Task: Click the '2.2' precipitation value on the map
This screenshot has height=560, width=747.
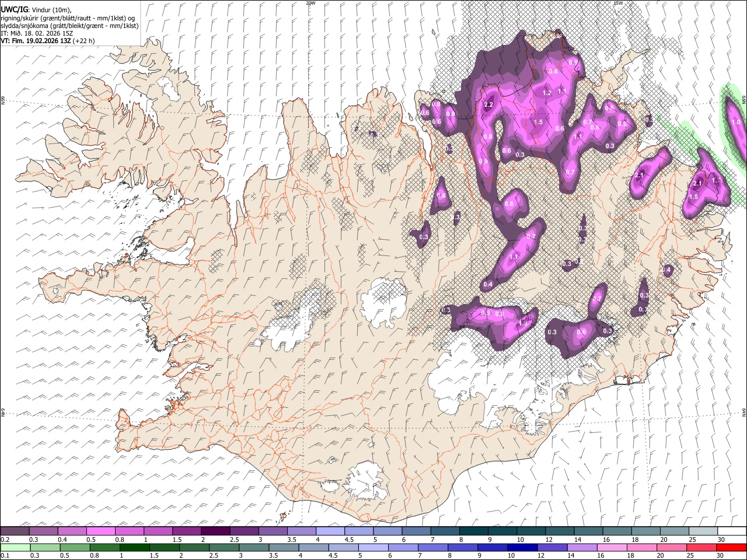Action: pyautogui.click(x=489, y=104)
